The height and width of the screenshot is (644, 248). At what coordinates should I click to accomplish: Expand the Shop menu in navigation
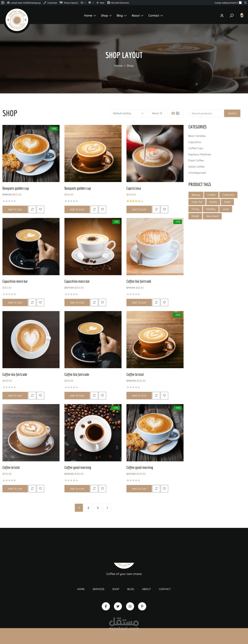(106, 16)
